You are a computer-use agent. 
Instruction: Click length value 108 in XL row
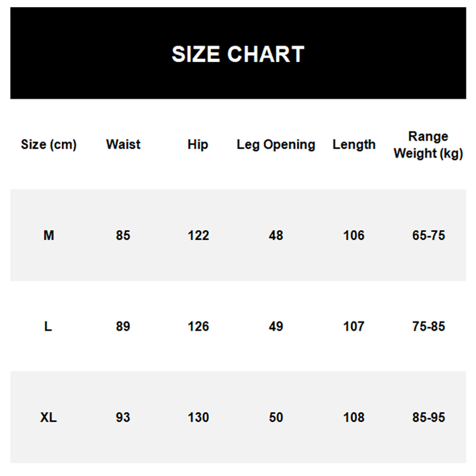354,418
